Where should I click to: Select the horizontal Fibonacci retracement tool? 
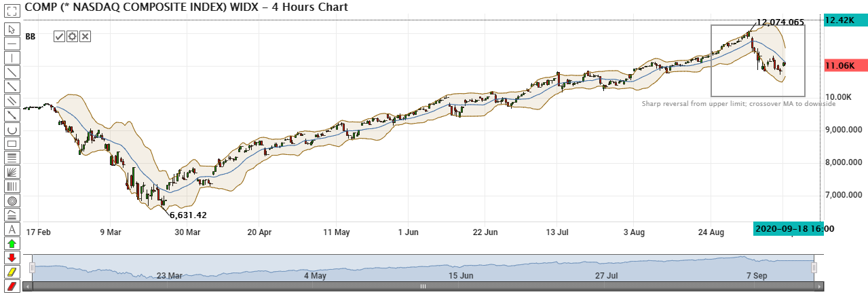pos(12,158)
